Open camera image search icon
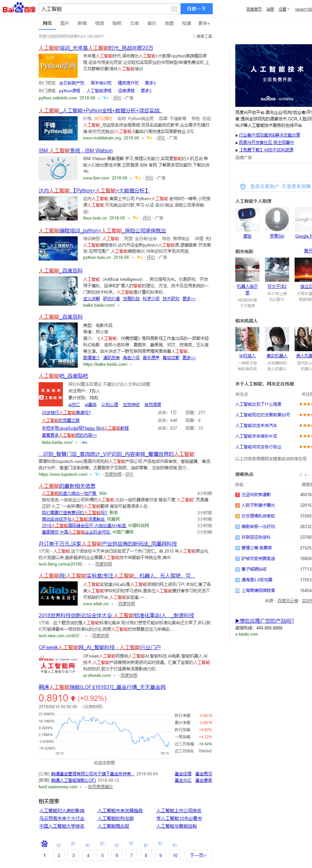The height and width of the screenshot is (868, 312). [x=174, y=9]
